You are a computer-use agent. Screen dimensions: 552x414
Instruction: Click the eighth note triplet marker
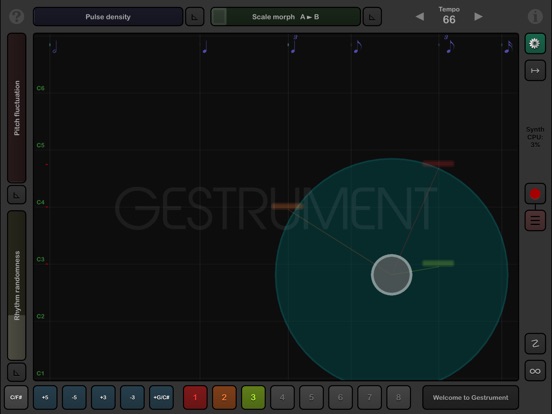449,45
